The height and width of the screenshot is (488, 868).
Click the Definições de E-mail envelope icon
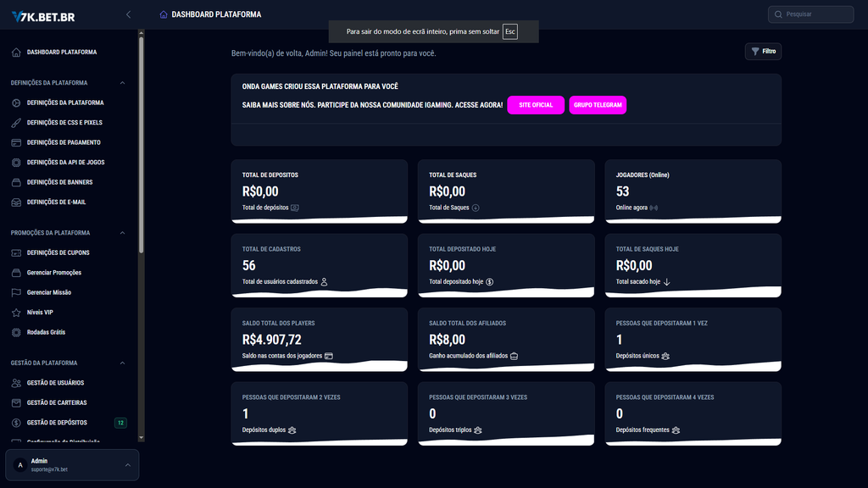[17, 202]
